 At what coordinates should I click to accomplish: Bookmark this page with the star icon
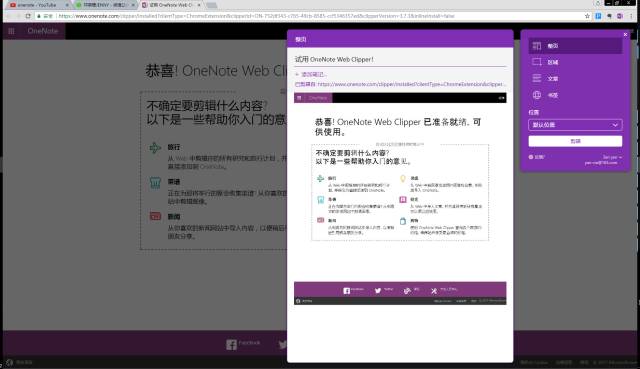[x=587, y=16]
